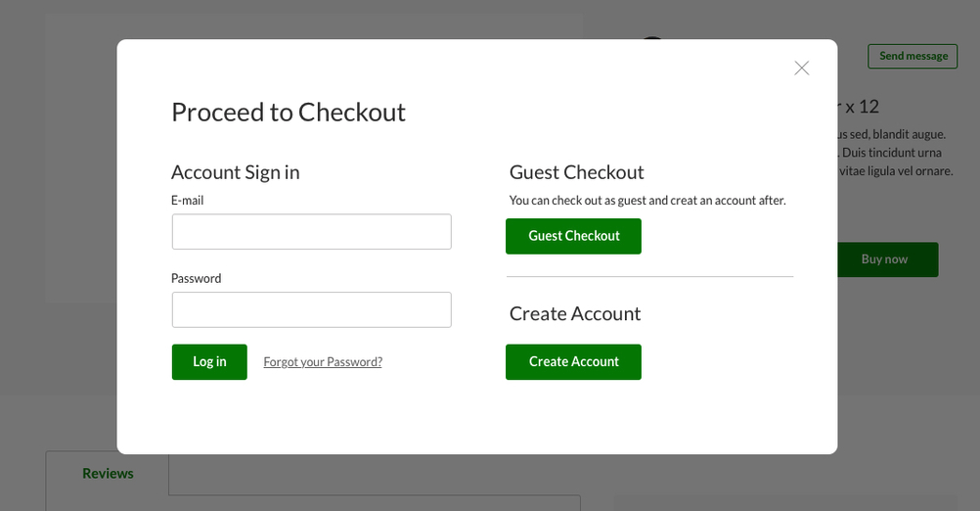Click the Create Account button

(573, 362)
